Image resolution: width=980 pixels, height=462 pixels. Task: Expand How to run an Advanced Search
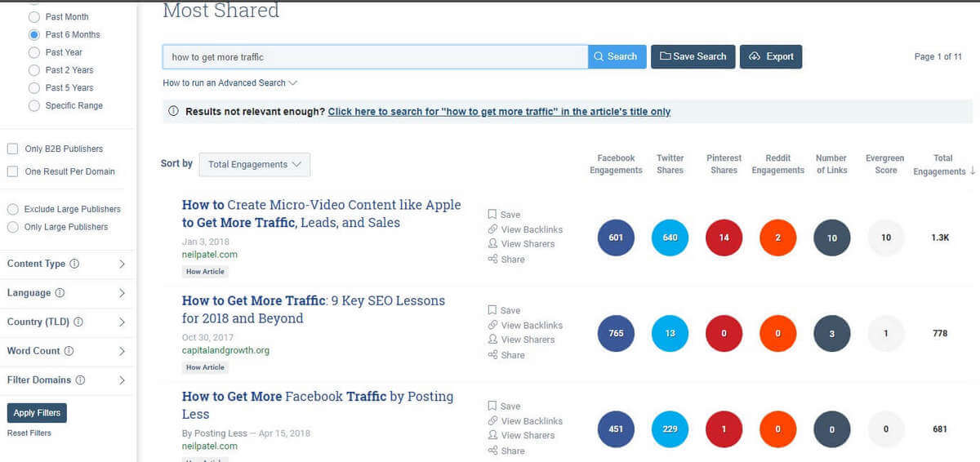tap(229, 83)
